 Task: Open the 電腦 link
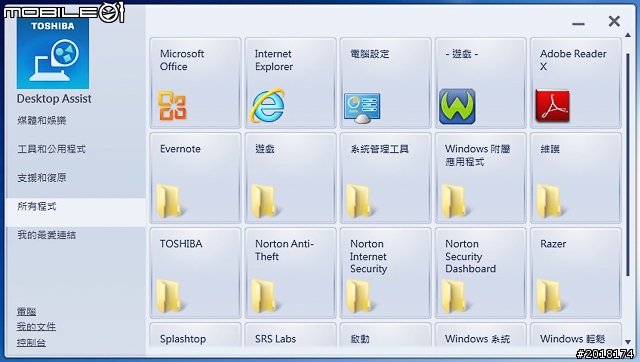tap(27, 312)
